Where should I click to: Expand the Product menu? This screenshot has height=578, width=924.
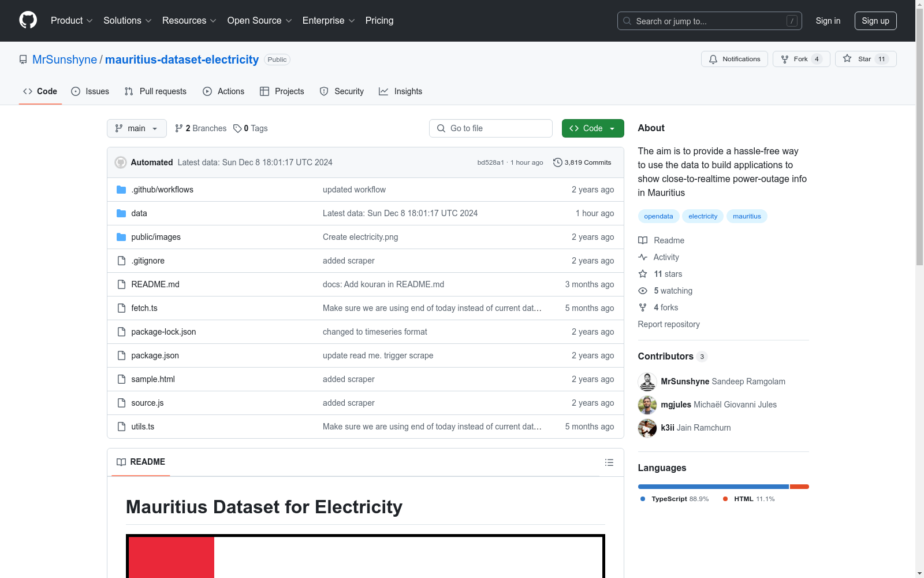72,21
